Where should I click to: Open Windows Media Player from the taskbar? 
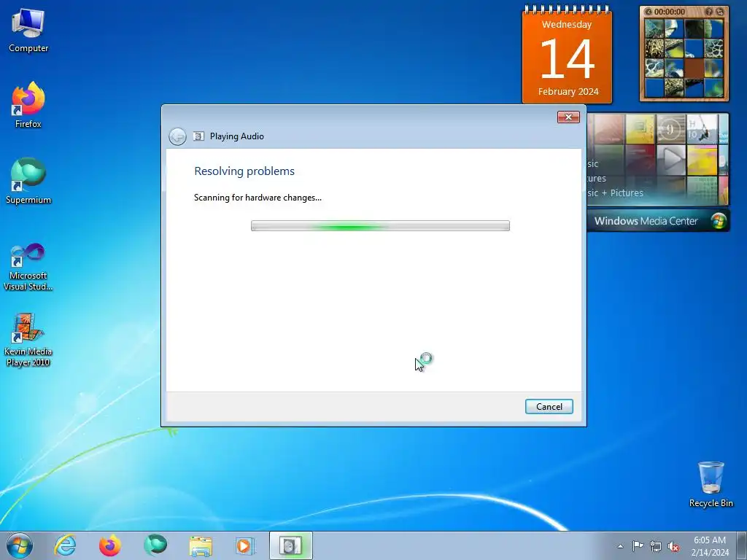(x=245, y=545)
